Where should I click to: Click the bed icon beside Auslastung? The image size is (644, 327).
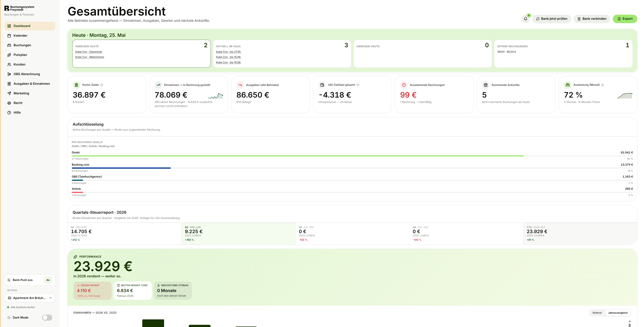pyautogui.click(x=567, y=85)
